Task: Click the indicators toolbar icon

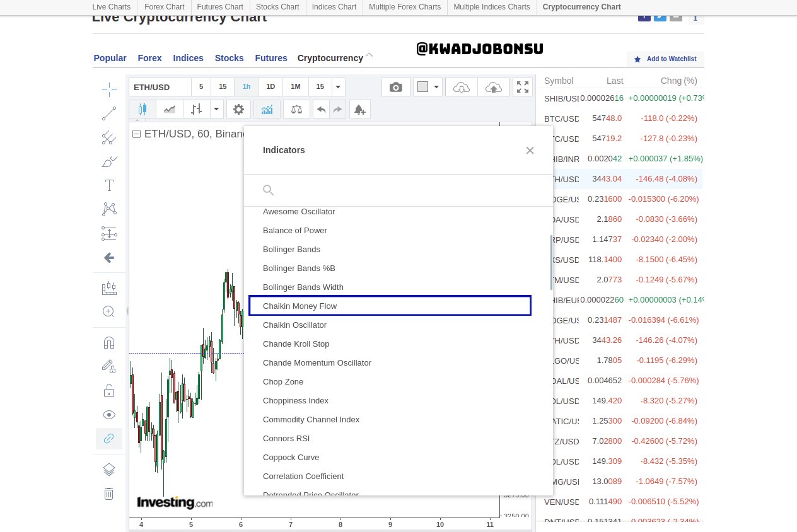Action: click(267, 109)
